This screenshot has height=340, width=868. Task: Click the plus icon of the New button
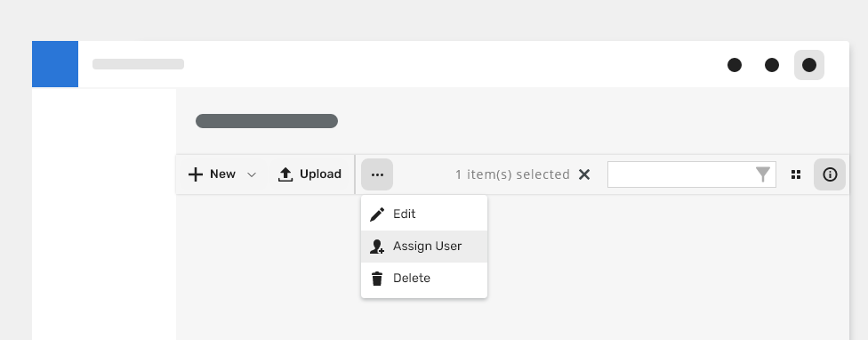[x=196, y=174]
